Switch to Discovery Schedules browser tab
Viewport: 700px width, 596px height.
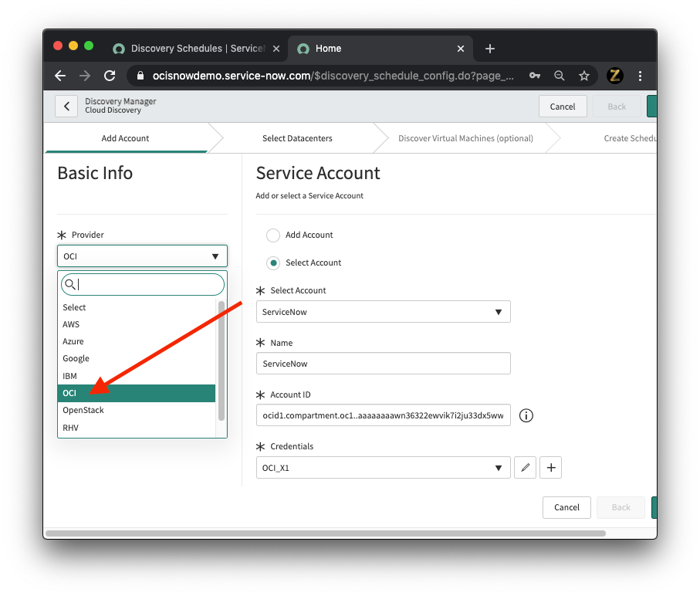(x=197, y=49)
